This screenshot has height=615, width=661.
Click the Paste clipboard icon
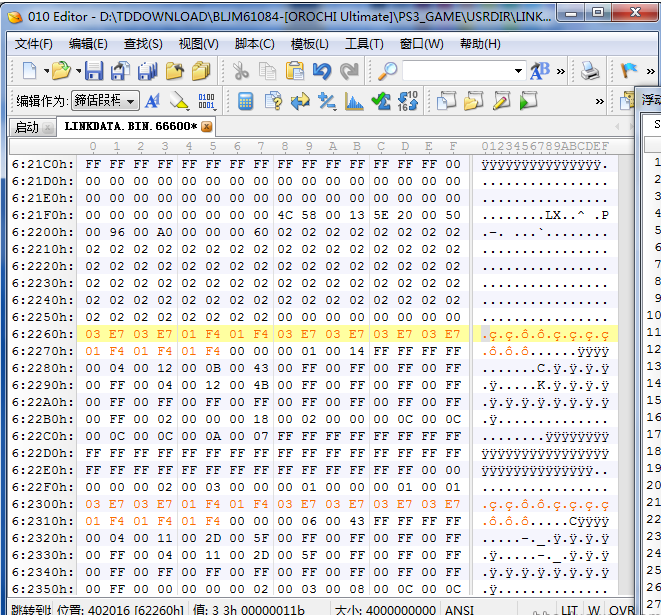[294, 71]
